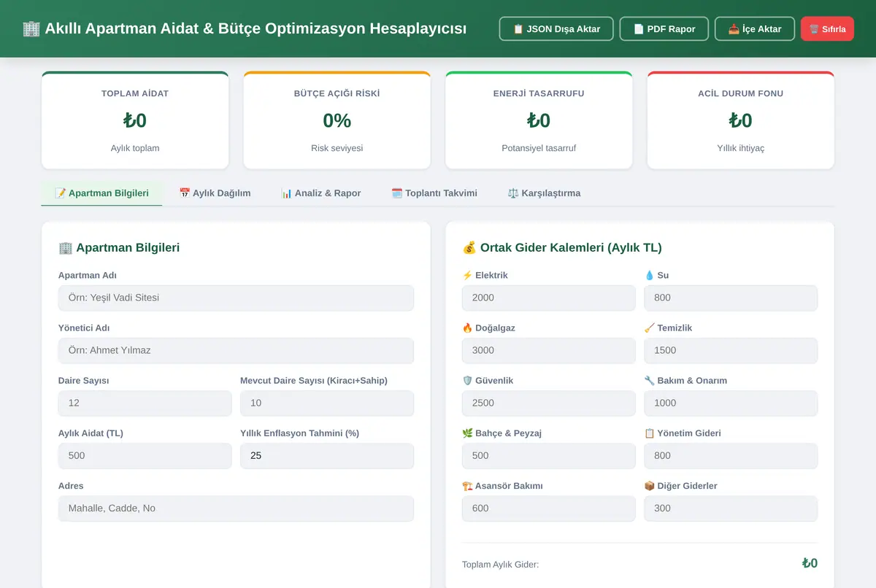Click the lightning icon next to Elektrik
The image size is (876, 588).
[x=467, y=275]
